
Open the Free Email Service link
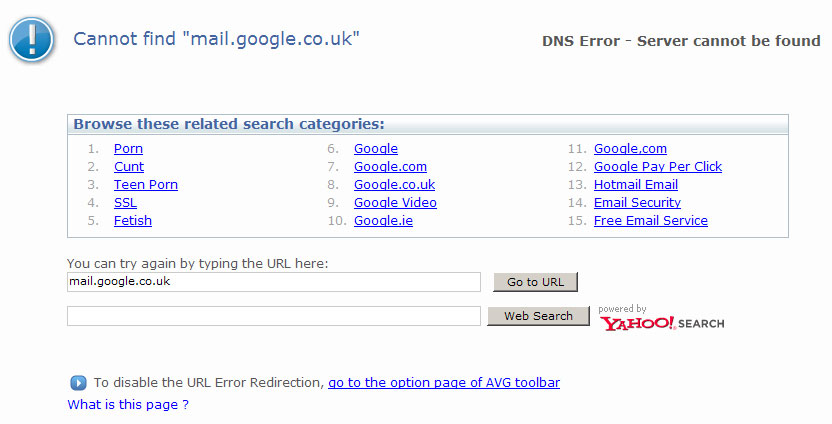coord(651,221)
